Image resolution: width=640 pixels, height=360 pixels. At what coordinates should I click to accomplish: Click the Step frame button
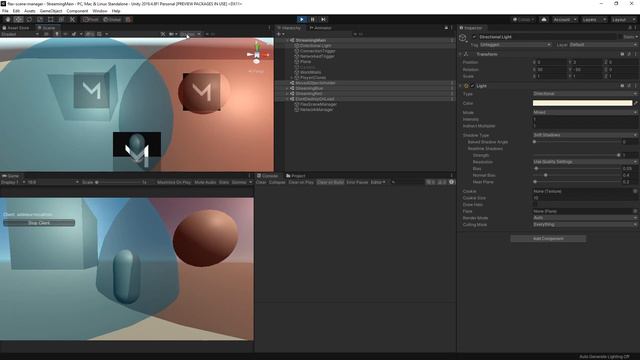pos(323,20)
